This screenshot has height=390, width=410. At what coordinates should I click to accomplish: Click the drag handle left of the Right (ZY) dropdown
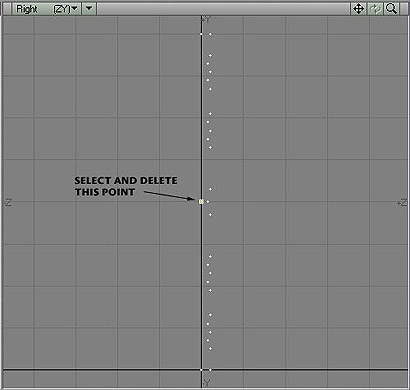tap(7, 8)
